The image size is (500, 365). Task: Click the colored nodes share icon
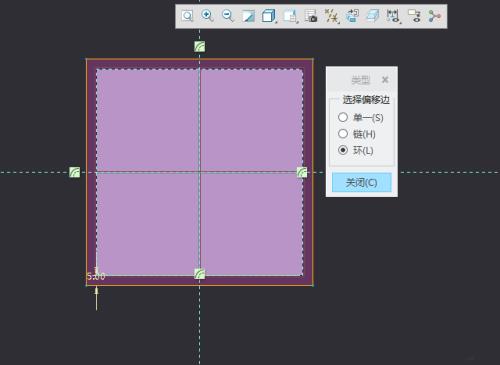[x=434, y=16]
